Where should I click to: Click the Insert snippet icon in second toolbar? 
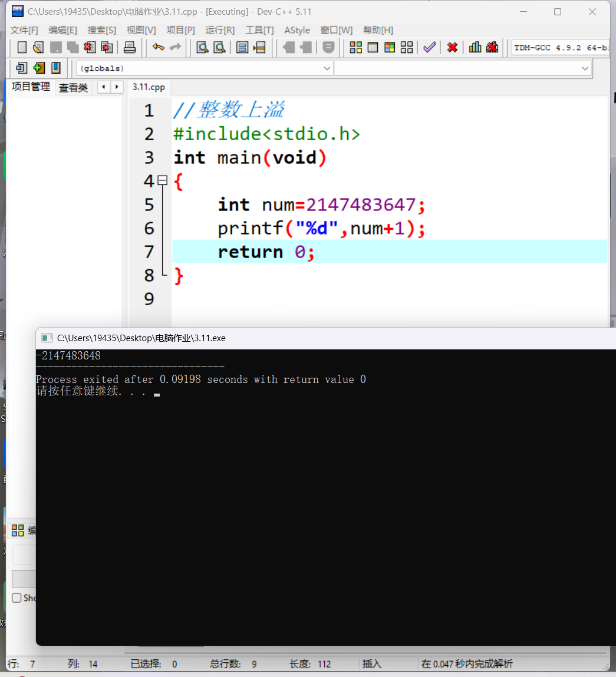[x=21, y=68]
